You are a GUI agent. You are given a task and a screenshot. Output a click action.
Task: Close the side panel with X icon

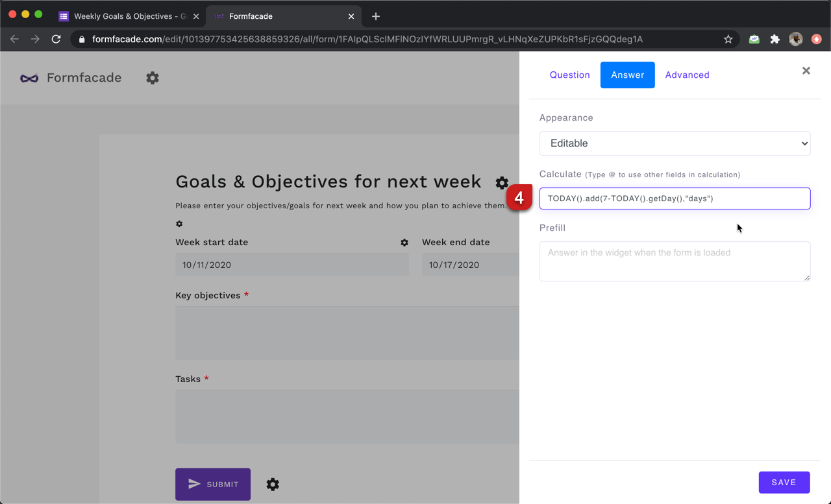click(x=806, y=71)
